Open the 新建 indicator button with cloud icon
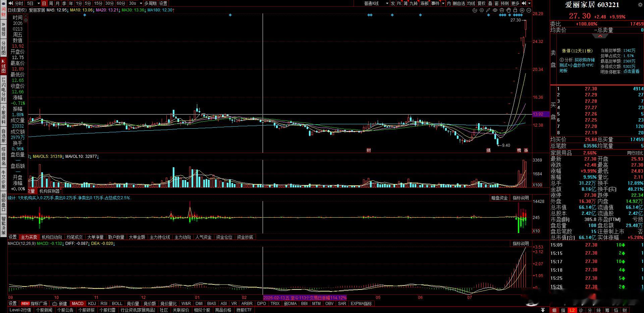The image size is (644, 313). coord(60,304)
